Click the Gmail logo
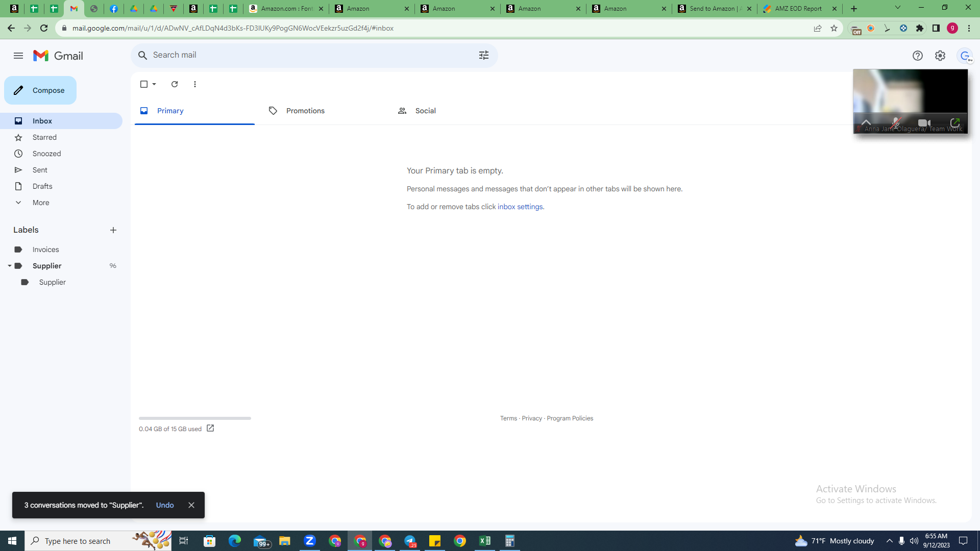The width and height of the screenshot is (980, 551). (x=58, y=56)
